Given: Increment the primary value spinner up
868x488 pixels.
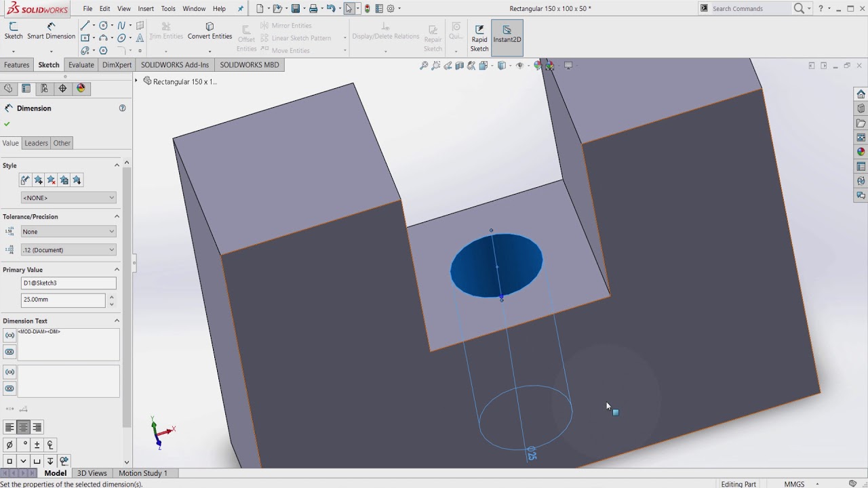Looking at the screenshot, I should 112,297.
